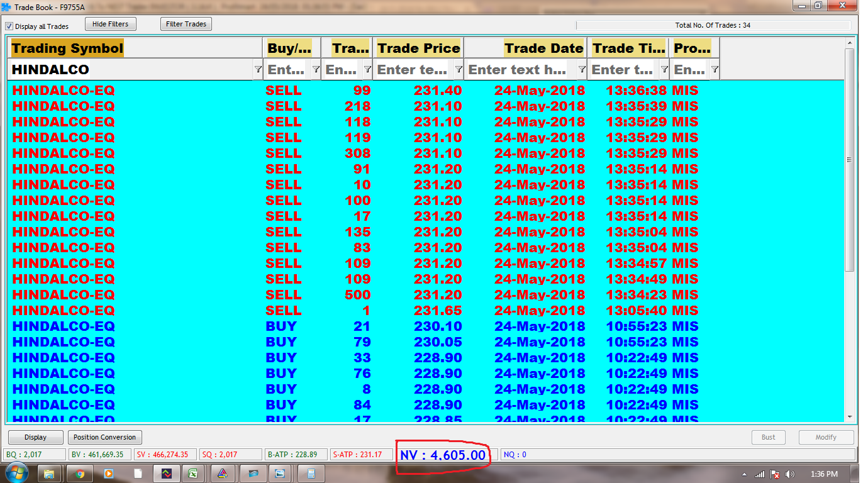The image size is (868, 483).
Task: Open Microsoft Excel from taskbar
Action: (x=193, y=473)
